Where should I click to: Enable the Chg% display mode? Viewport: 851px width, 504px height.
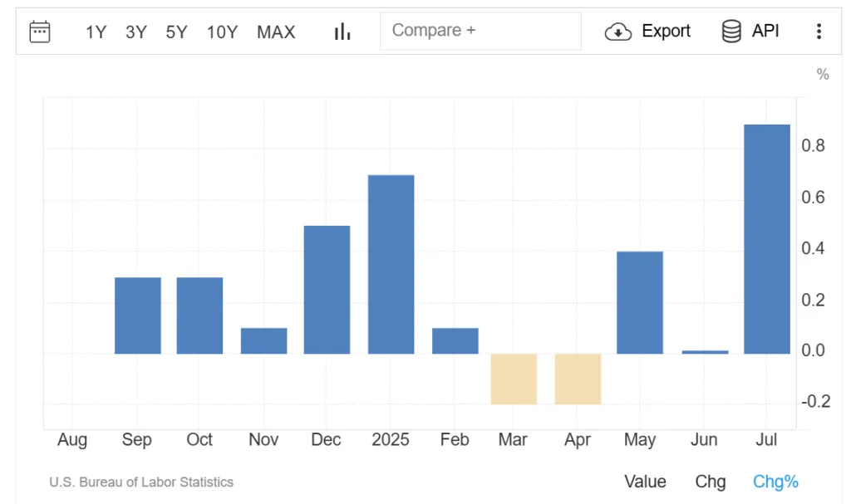775,482
